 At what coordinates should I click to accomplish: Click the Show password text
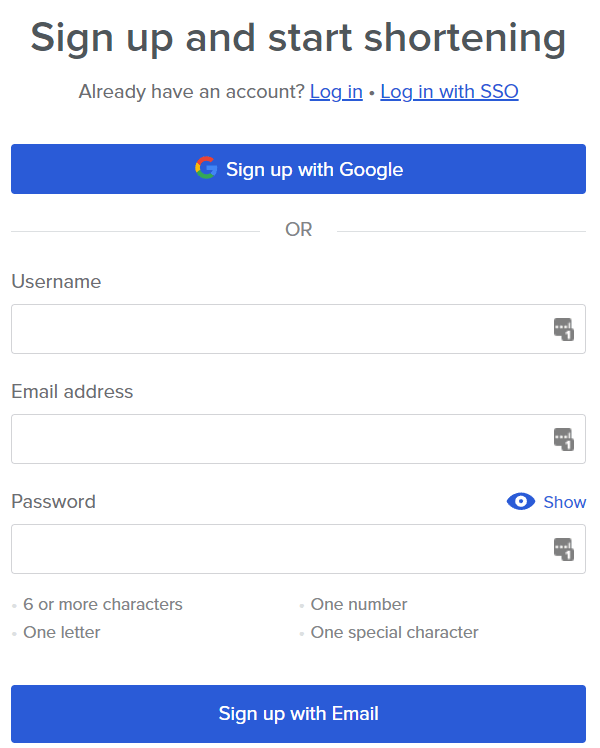pos(565,502)
